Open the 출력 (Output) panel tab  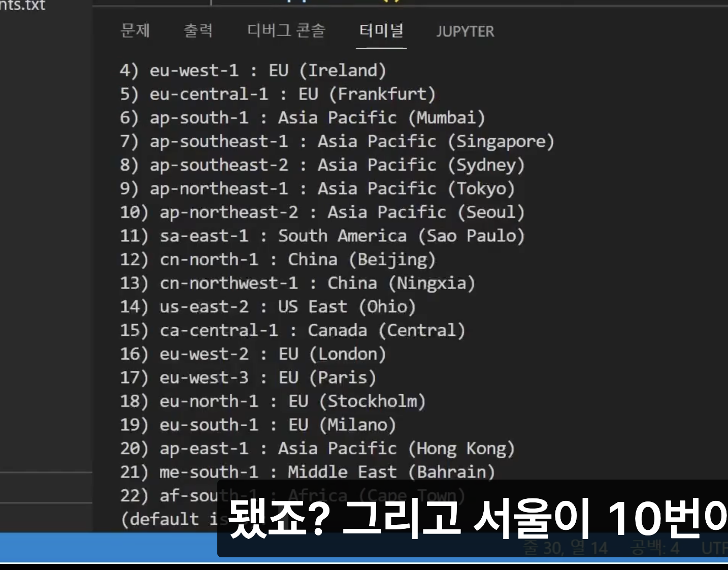pos(198,30)
